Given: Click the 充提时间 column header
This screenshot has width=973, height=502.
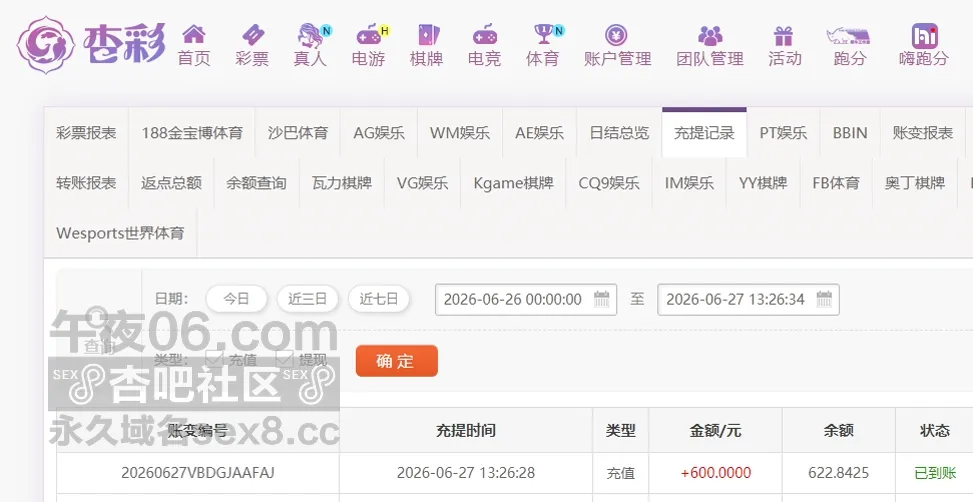Looking at the screenshot, I should tap(466, 430).
